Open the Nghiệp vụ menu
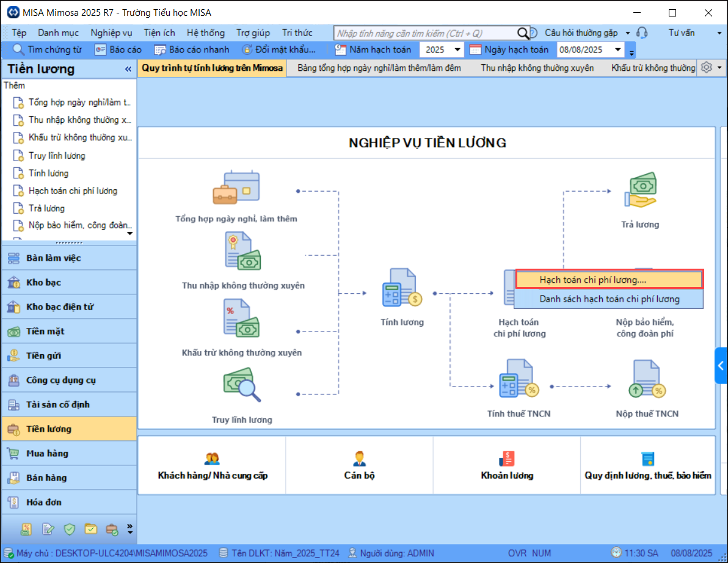Image resolution: width=728 pixels, height=563 pixels. tap(111, 33)
